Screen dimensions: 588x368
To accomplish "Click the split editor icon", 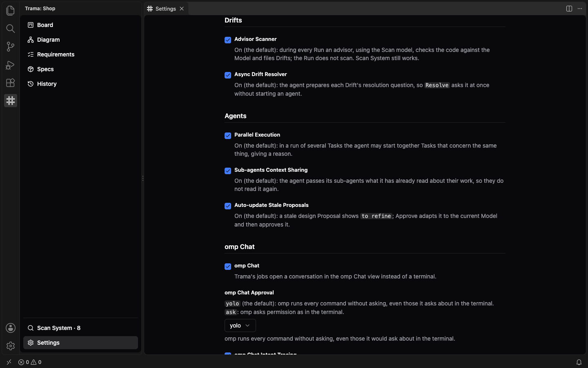I will click(569, 9).
